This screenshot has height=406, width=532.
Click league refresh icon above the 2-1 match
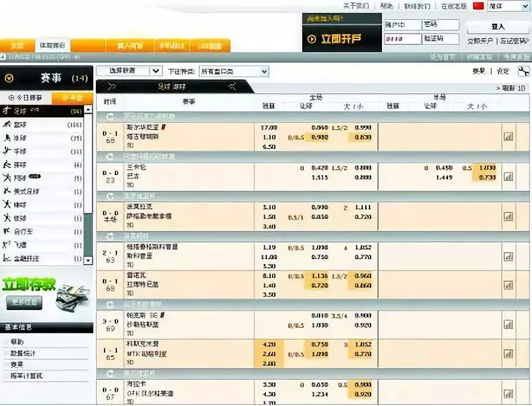[x=109, y=236]
